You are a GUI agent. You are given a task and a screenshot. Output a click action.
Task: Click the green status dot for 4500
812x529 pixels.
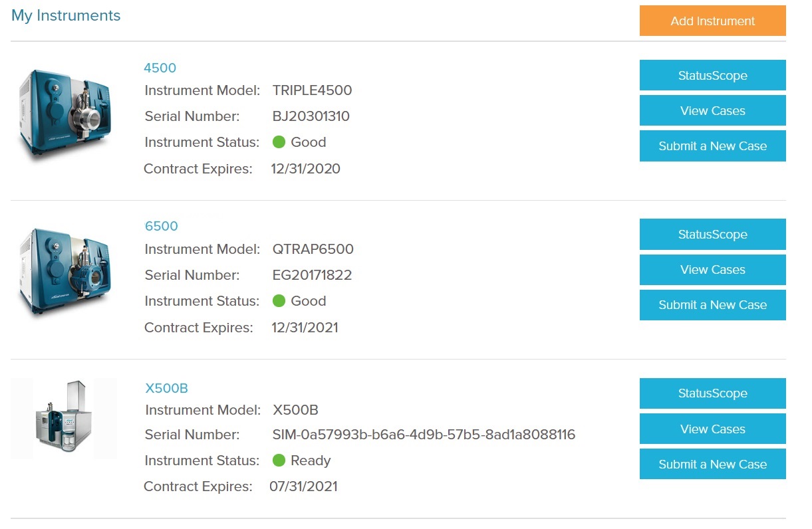point(279,142)
